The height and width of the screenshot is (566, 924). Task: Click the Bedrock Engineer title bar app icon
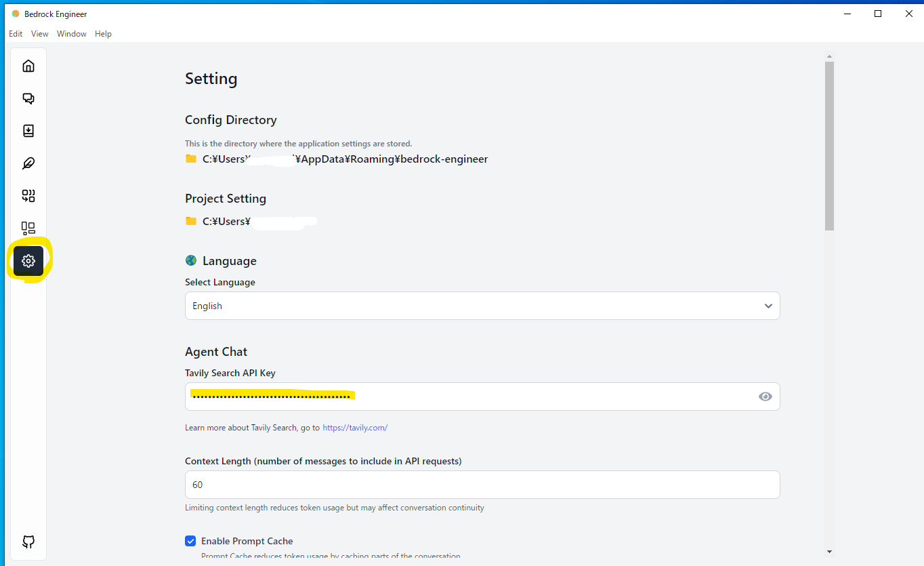(x=16, y=14)
